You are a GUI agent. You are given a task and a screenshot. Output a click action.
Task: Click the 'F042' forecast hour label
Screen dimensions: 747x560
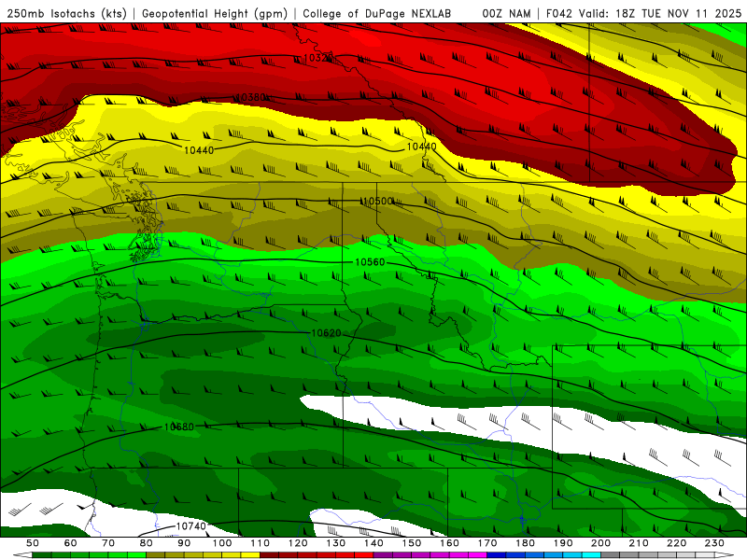(558, 14)
